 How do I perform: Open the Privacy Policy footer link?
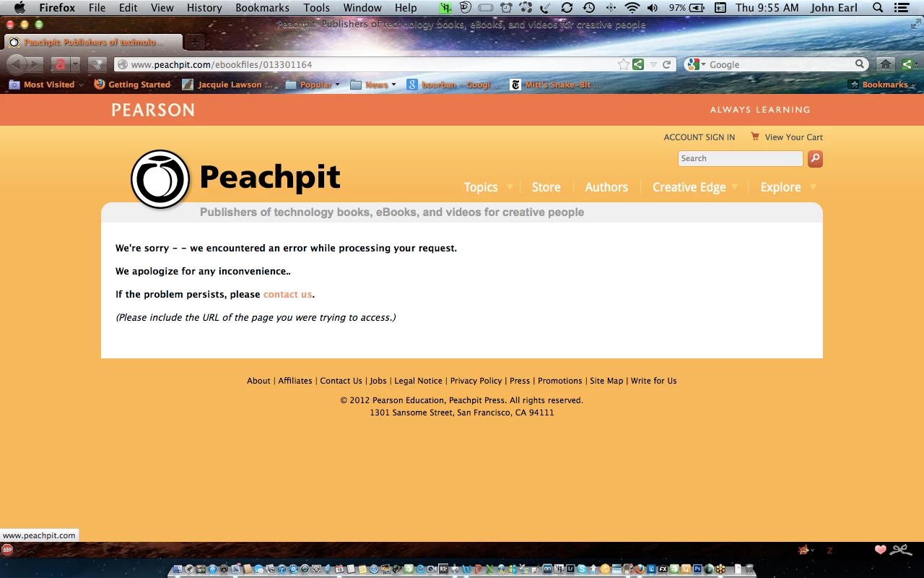pos(476,381)
